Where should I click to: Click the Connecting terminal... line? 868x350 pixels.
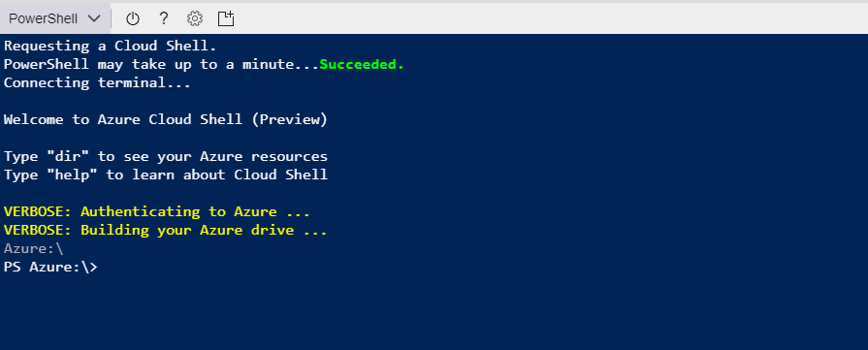coord(97,83)
